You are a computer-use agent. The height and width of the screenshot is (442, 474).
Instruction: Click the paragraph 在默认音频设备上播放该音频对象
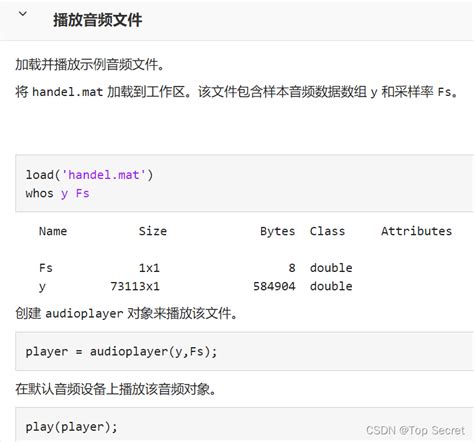click(x=116, y=389)
